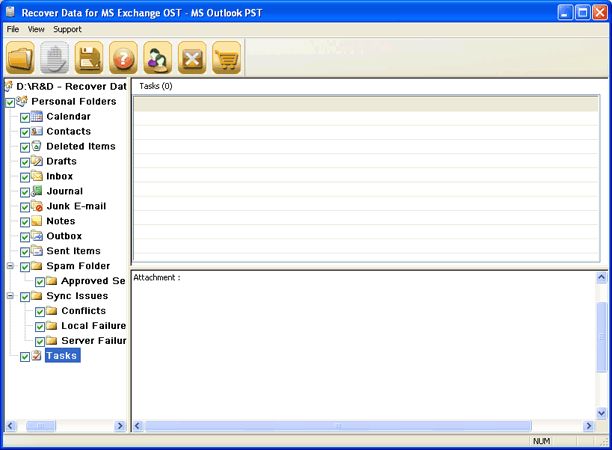The image size is (612, 450).
Task: Uncheck the Contacts checkbox
Action: [x=25, y=132]
